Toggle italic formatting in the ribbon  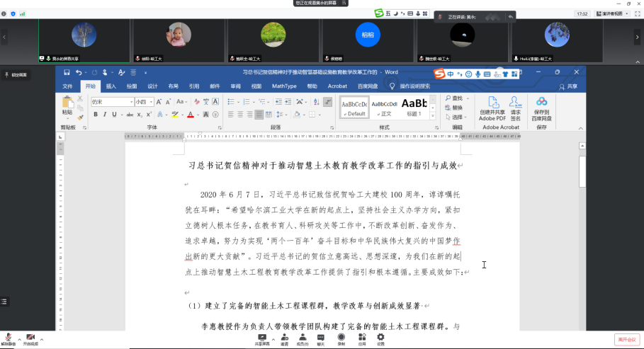104,115
